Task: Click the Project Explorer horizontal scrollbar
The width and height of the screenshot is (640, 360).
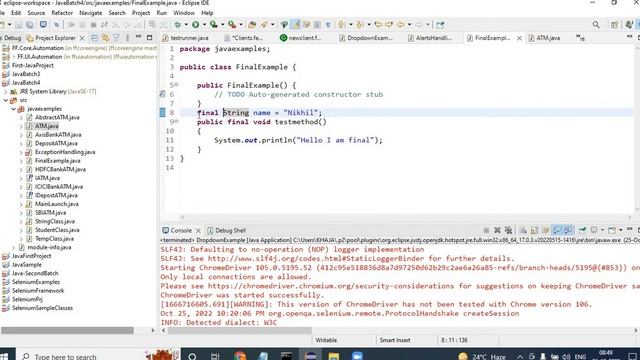Action: pyautogui.click(x=67, y=330)
